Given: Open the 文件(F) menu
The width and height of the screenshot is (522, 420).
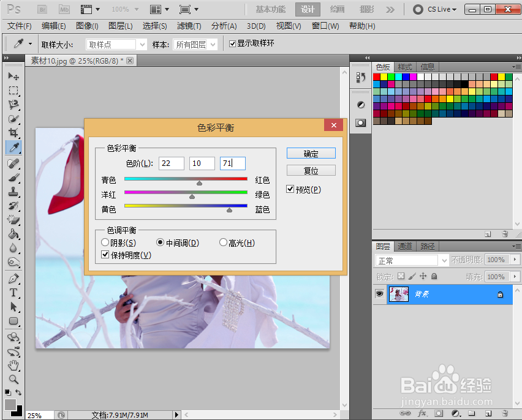Looking at the screenshot, I should [x=20, y=26].
